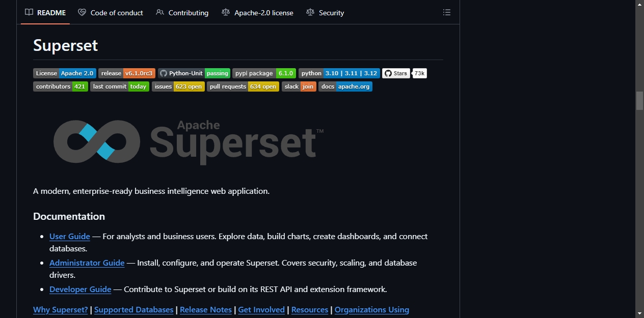This screenshot has height=318, width=644.
Task: Click the Superset heading text
Action: pyautogui.click(x=65, y=45)
